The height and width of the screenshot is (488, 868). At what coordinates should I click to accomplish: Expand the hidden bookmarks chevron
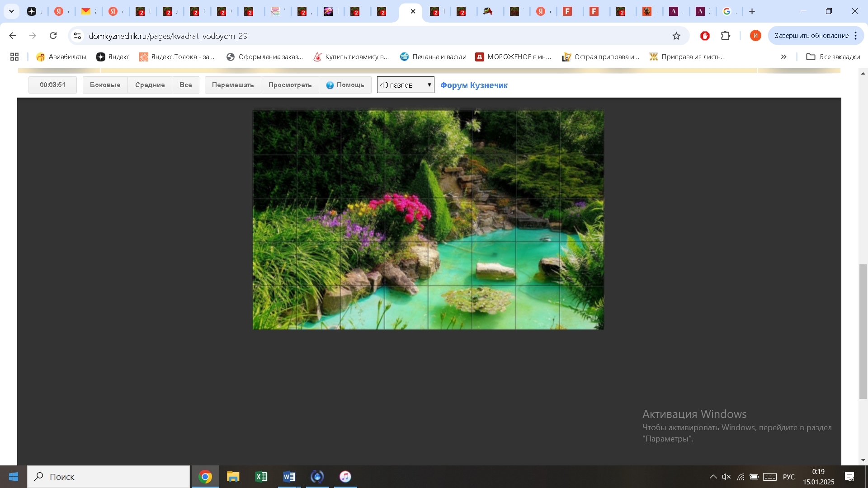tap(783, 56)
